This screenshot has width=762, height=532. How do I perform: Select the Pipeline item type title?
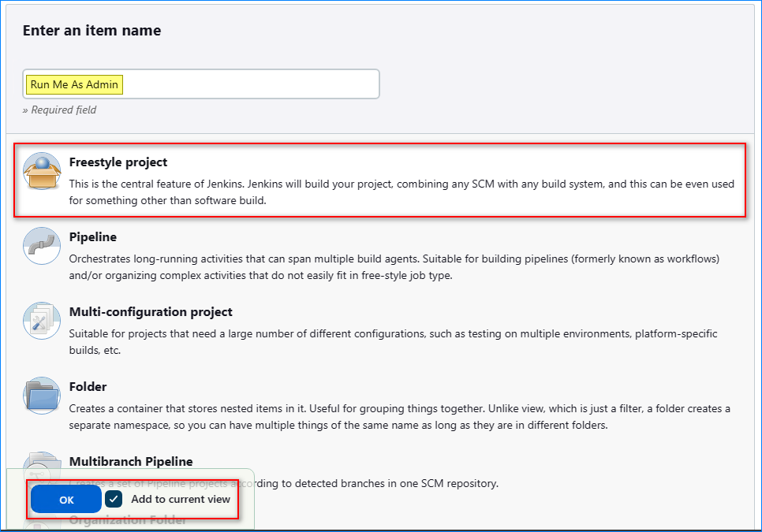(93, 237)
